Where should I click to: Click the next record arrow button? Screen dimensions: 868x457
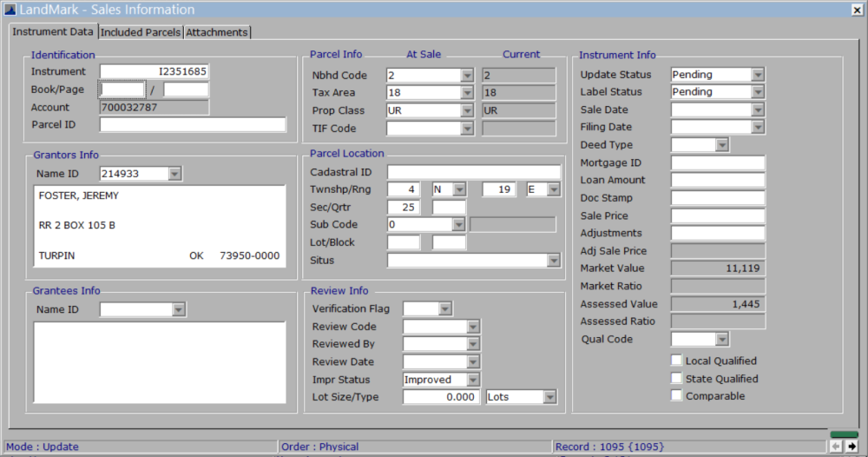click(x=852, y=446)
